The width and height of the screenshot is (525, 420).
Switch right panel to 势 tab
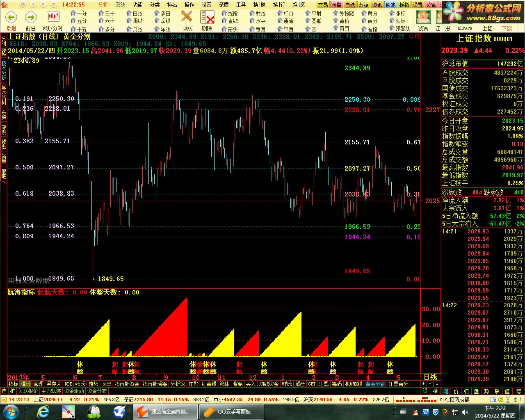487,391
